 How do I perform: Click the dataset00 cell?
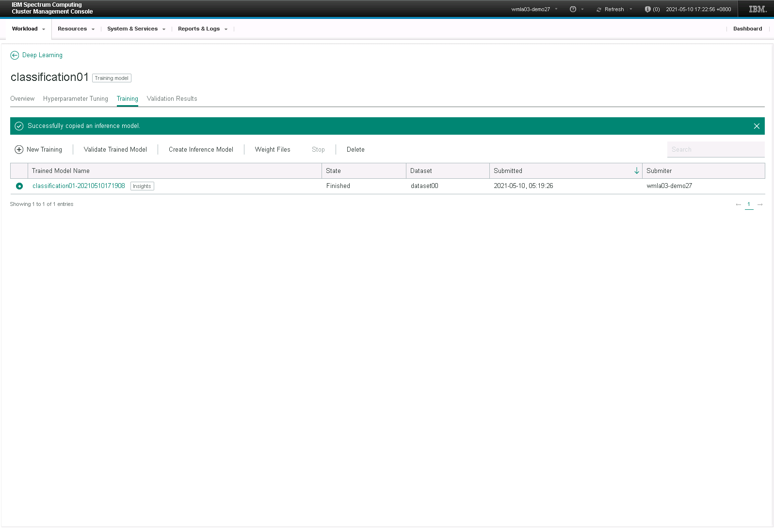pyautogui.click(x=424, y=186)
